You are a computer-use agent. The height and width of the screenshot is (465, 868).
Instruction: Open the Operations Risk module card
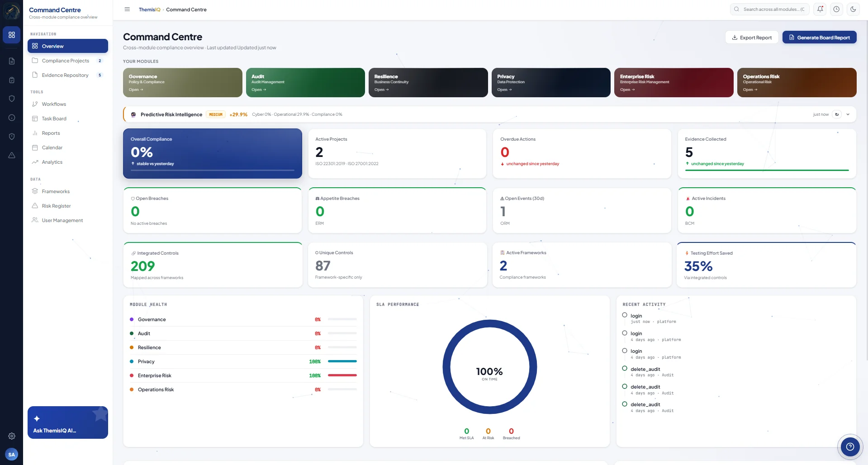tap(797, 82)
